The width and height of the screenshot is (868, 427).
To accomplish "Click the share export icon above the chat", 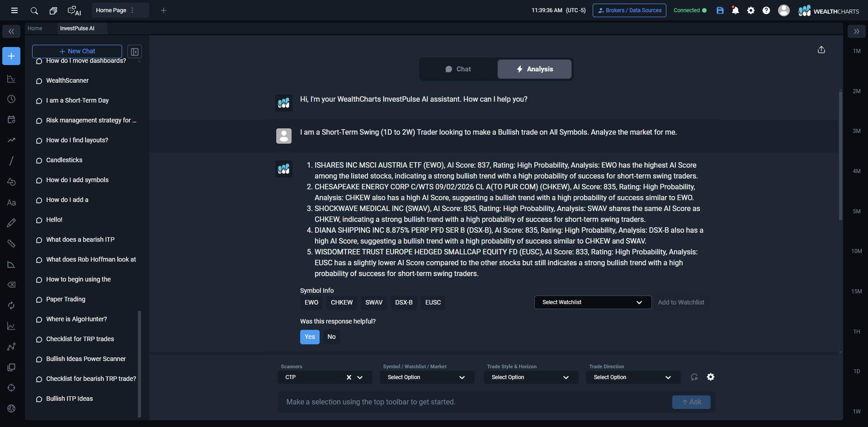I will coord(821,50).
